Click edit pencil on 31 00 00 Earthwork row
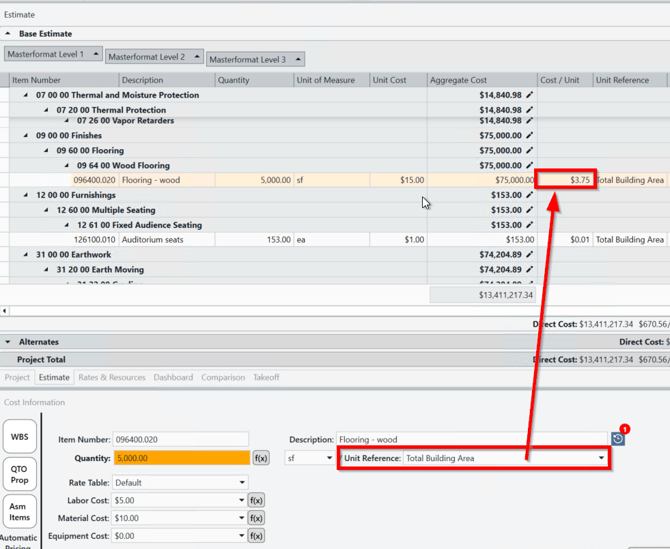This screenshot has height=549, width=670. click(530, 255)
